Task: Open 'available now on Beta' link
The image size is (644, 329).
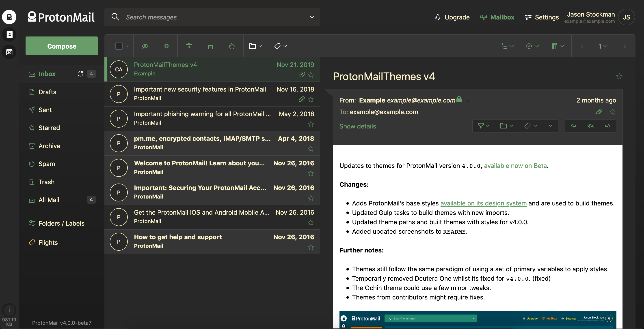Action: [x=515, y=166]
